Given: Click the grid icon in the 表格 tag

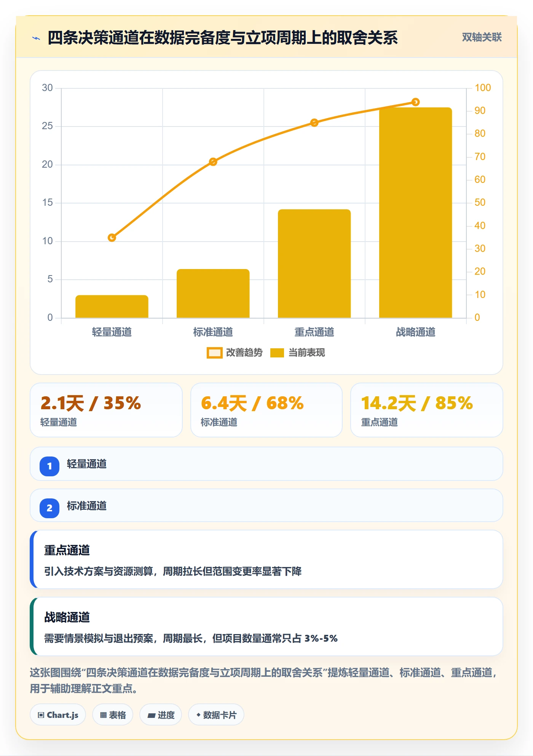Looking at the screenshot, I should (x=103, y=715).
